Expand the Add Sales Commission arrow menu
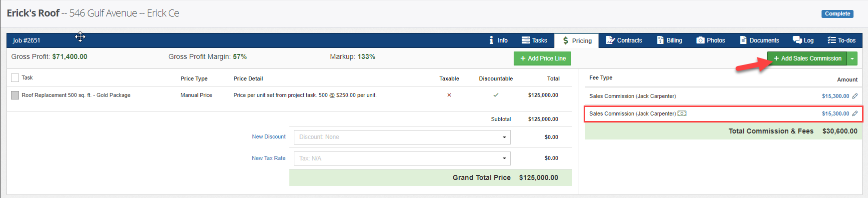 [853, 58]
